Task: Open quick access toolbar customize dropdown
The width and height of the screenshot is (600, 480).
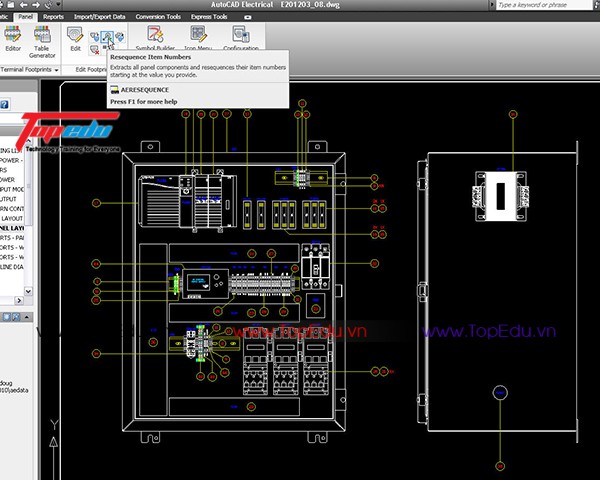Action: [59, 5]
